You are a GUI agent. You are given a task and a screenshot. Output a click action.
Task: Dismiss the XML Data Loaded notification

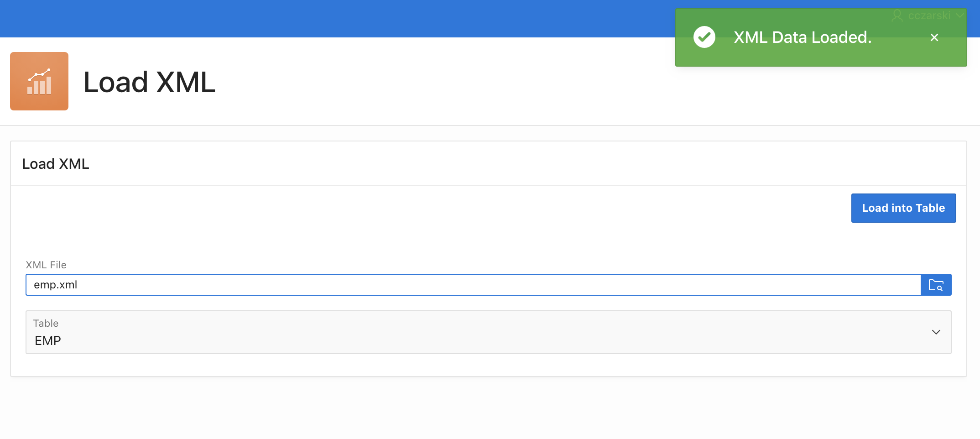point(934,37)
